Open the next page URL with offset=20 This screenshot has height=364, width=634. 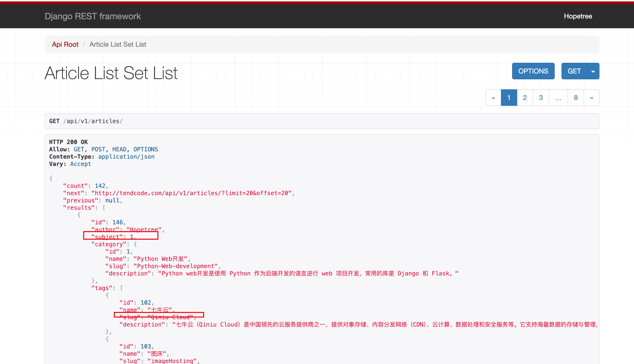[191, 193]
